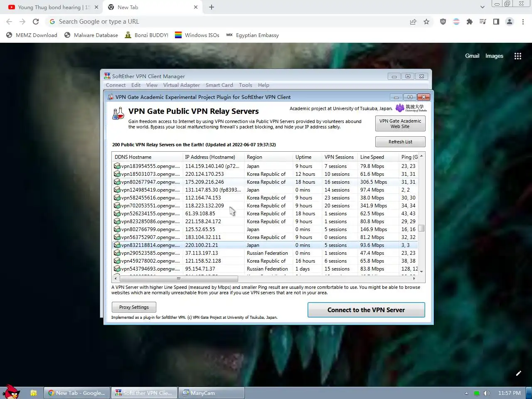
Task: Click the server icon for vpn832118814
Action: (x=117, y=245)
